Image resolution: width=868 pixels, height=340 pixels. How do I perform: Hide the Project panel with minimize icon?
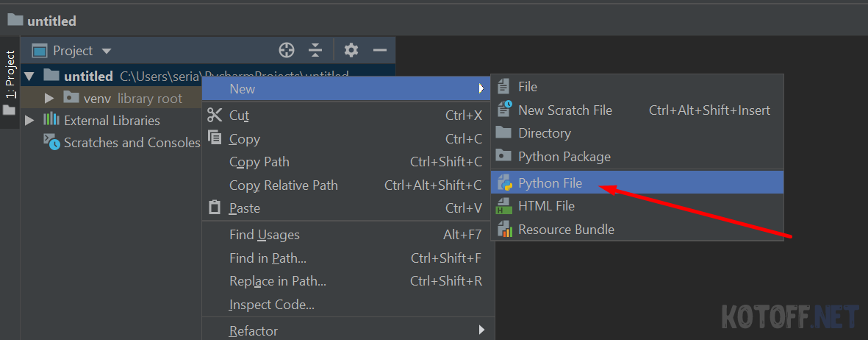(380, 51)
